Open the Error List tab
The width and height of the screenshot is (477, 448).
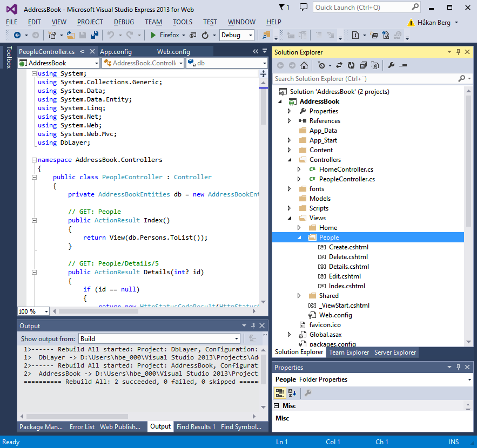point(82,426)
